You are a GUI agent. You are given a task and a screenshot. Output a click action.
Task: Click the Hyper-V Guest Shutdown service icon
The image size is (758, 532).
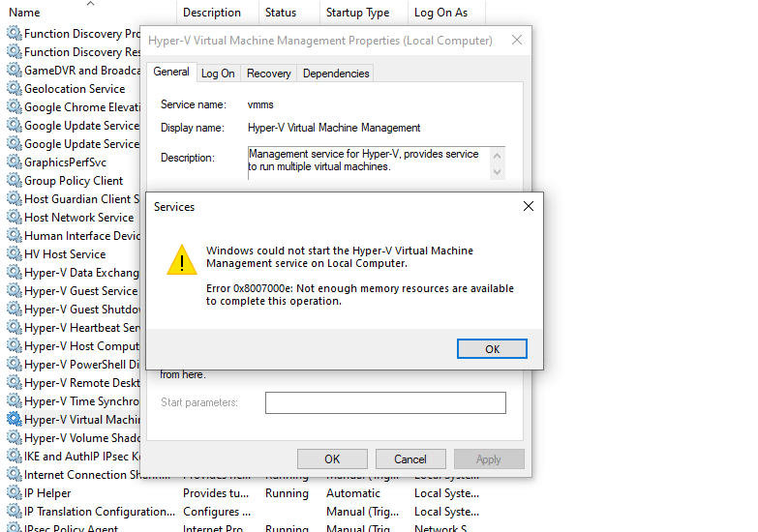(x=15, y=309)
